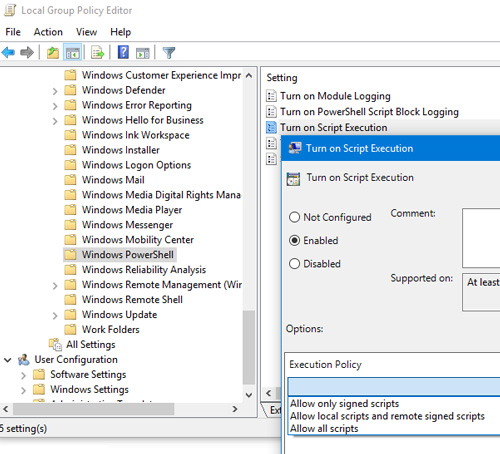Click the Back arrow toolbar icon
Viewport: 500px width, 454px height.
pos(8,52)
